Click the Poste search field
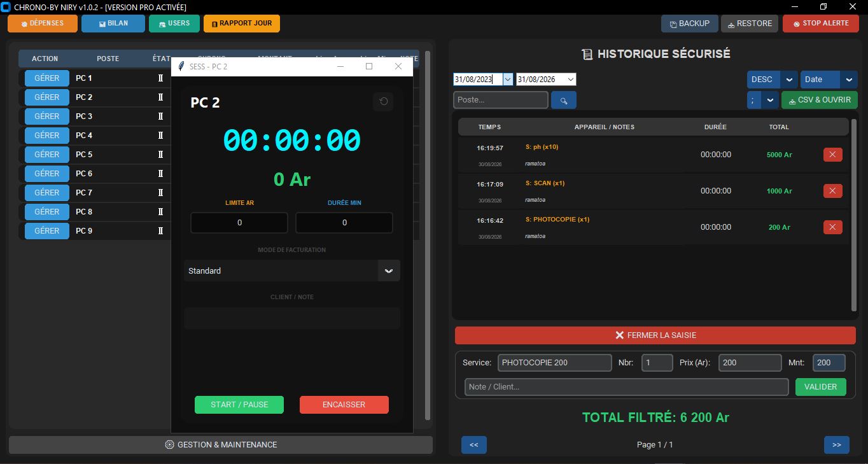Image resolution: width=868 pixels, height=464 pixels. pos(501,100)
